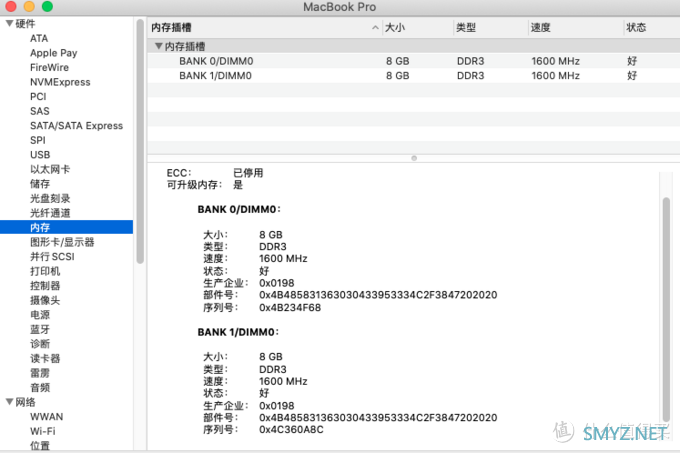Click BANK 1/DIMM0 detail heading
This screenshot has height=453, width=680.
pos(238,332)
